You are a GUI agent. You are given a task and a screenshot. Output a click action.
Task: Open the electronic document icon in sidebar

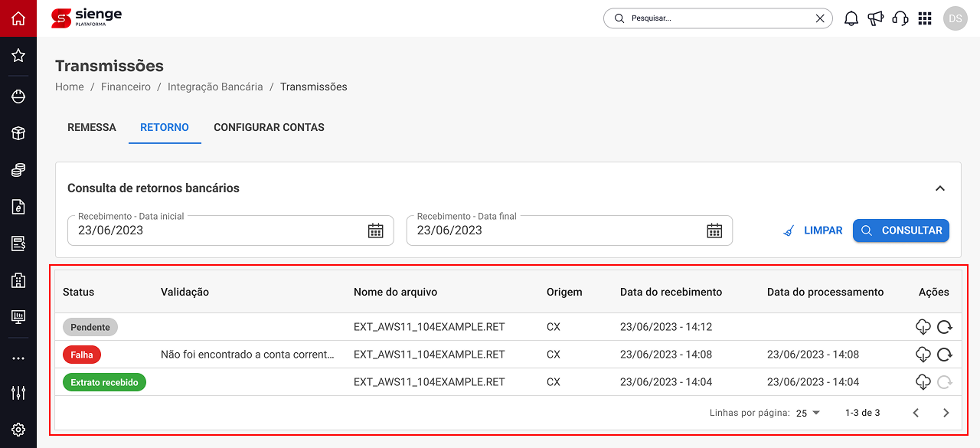(x=18, y=207)
